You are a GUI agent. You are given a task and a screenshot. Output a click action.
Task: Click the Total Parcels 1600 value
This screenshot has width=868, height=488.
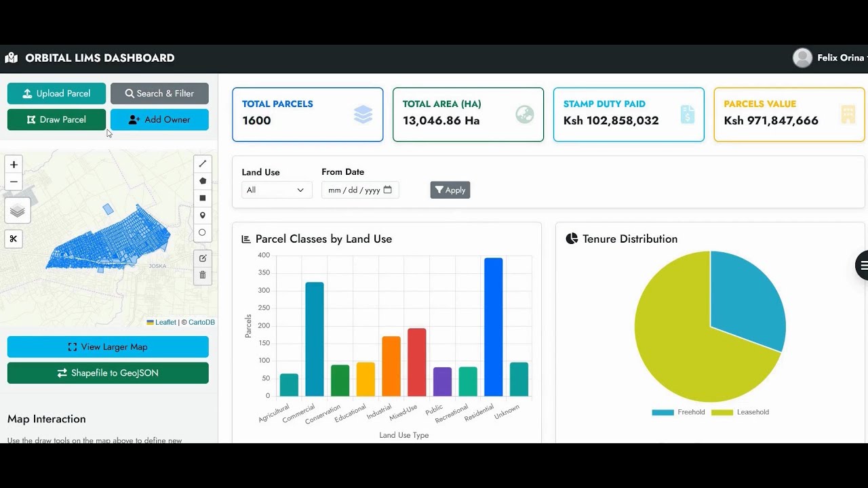coord(256,121)
